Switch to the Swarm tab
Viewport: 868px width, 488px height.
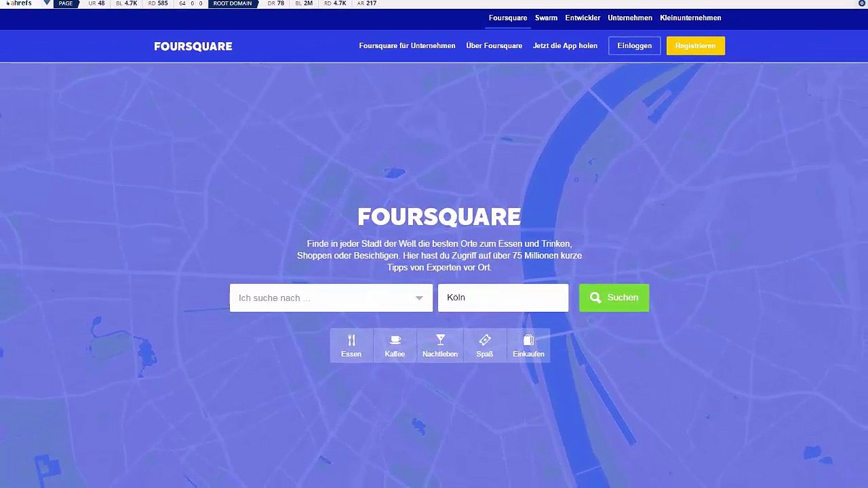[x=546, y=18]
